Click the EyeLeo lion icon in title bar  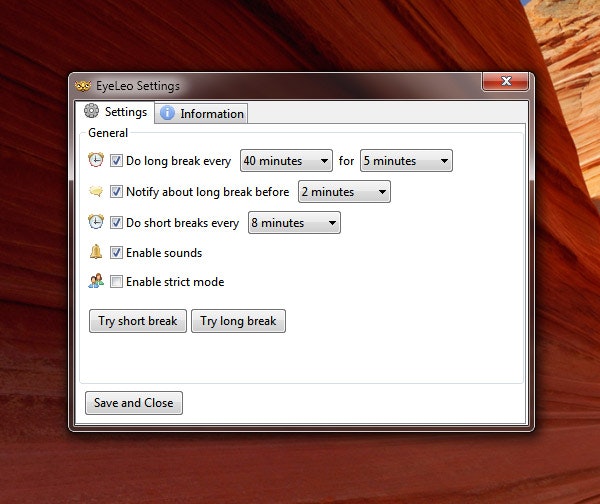coord(83,86)
